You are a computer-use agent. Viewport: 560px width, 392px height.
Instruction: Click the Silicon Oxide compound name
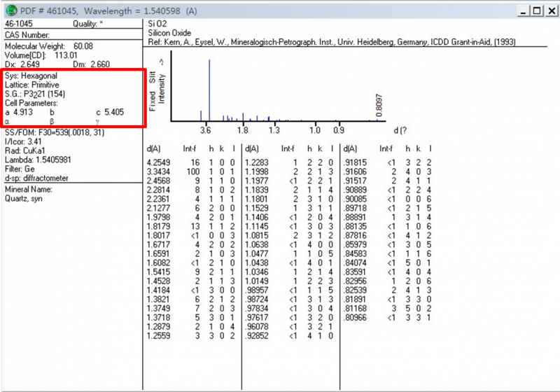tap(169, 33)
